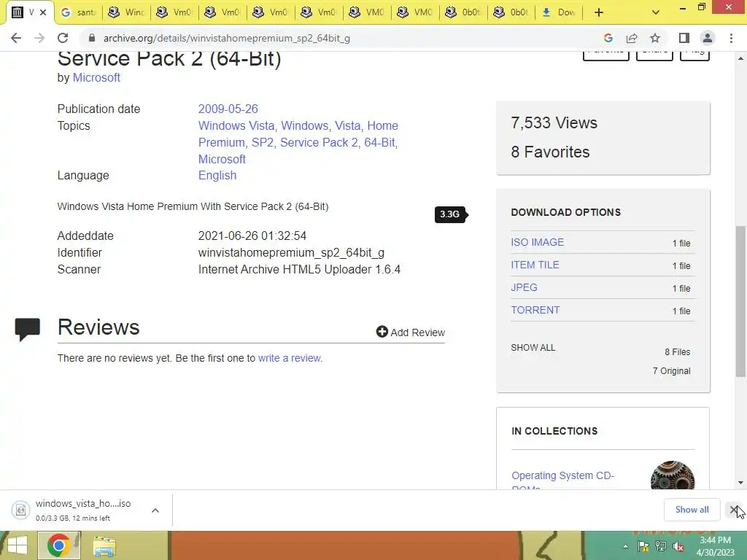Close the active archive.org tab
This screenshot has width=747, height=560.
coord(43,12)
